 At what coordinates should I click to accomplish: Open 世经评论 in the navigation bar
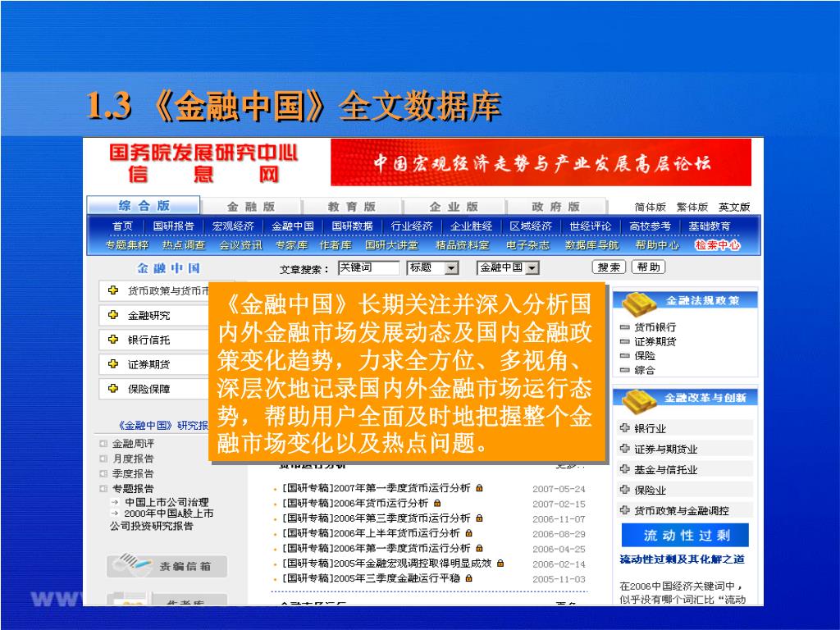click(x=590, y=226)
